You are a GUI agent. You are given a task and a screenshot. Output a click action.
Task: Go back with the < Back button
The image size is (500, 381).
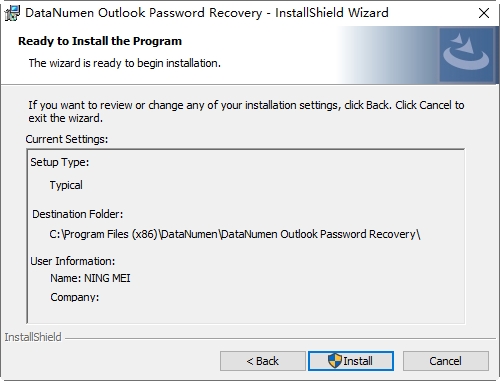click(x=263, y=361)
